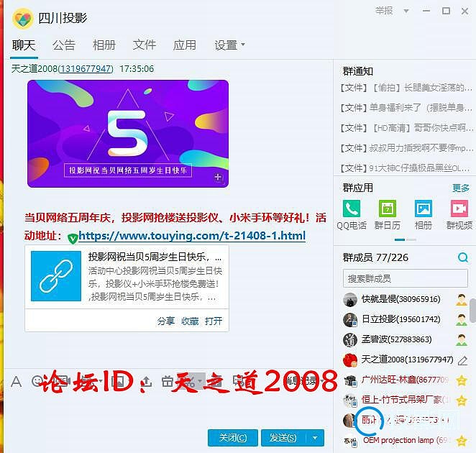476x453 pixels.
Task: Open the 相册 tab in the top navigation
Action: pos(104,45)
